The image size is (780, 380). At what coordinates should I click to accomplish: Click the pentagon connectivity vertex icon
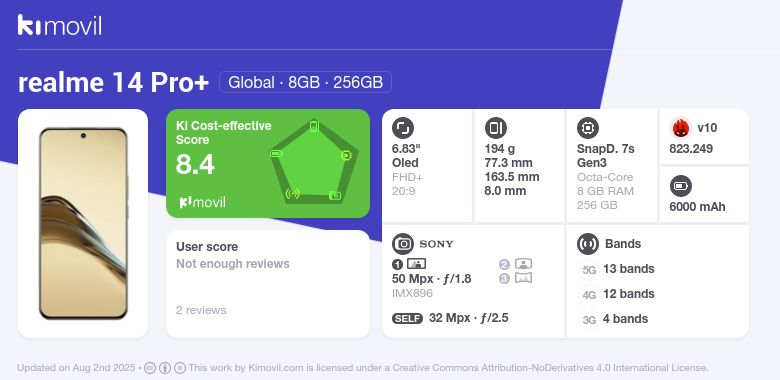(x=292, y=193)
